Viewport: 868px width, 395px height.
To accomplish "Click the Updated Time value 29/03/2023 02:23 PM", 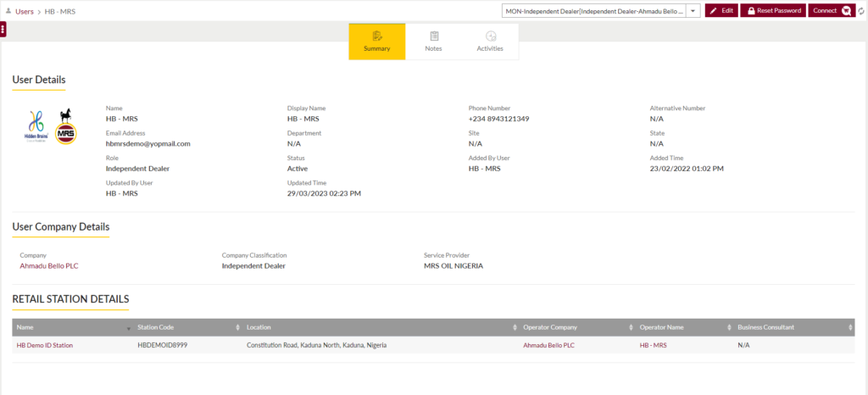I will (324, 193).
